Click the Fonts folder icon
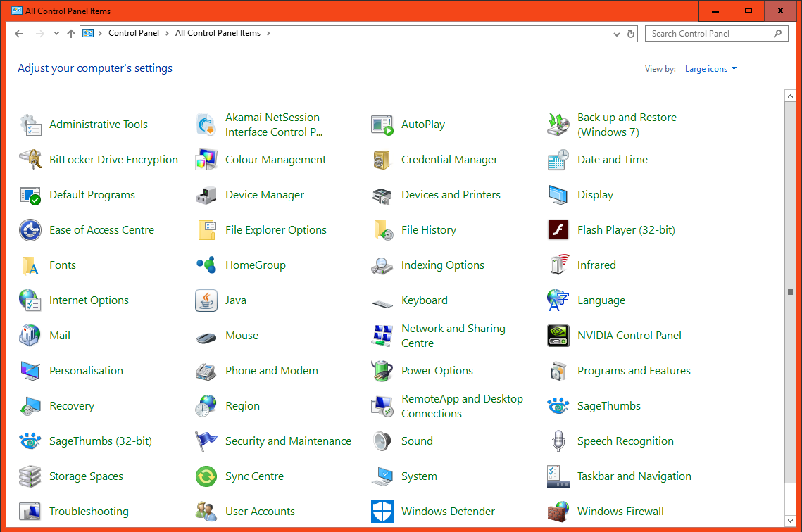The height and width of the screenshot is (532, 802). click(x=30, y=266)
